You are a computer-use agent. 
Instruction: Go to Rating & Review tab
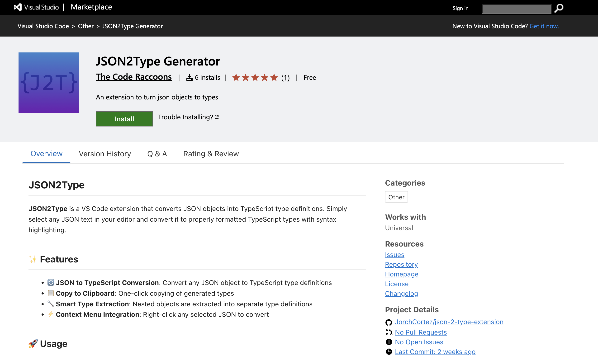tap(211, 154)
